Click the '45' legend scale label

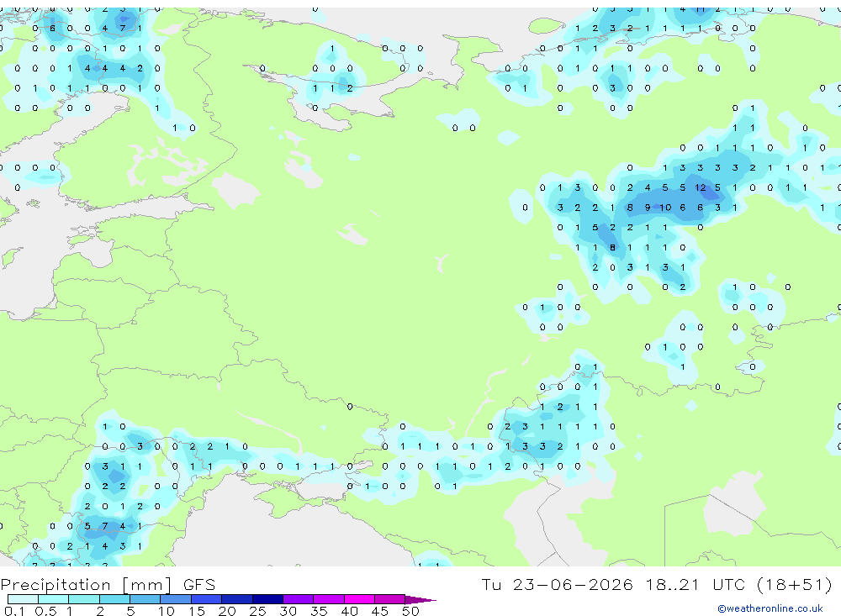(380, 611)
